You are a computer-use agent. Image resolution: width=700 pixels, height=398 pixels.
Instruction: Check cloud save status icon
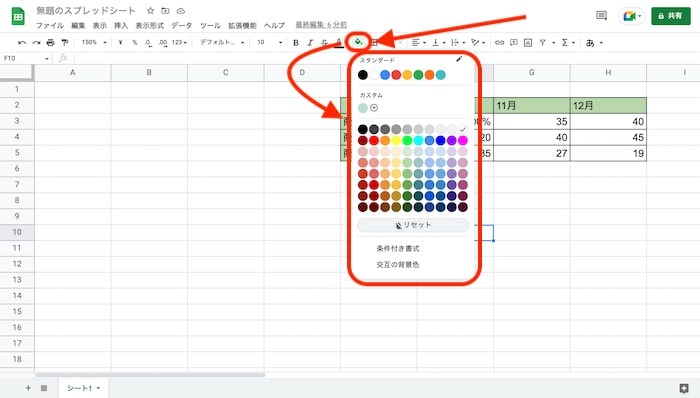pos(181,11)
